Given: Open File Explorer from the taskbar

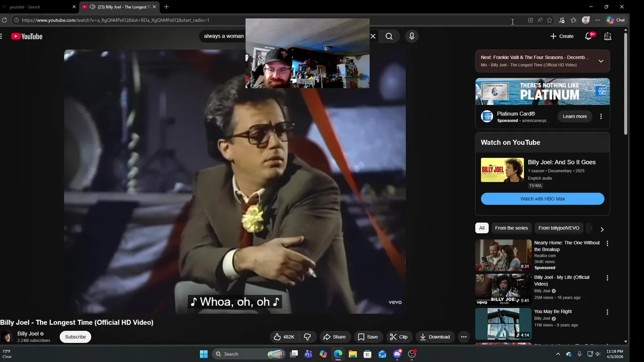Looking at the screenshot, I should click(353, 354).
